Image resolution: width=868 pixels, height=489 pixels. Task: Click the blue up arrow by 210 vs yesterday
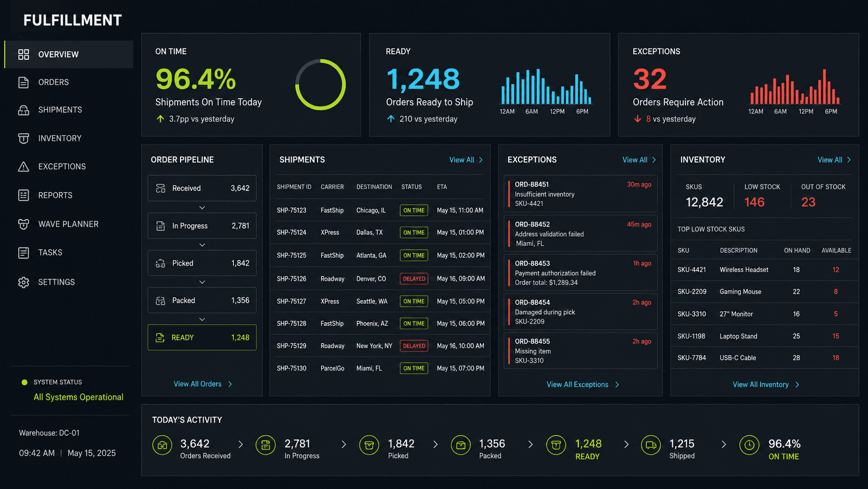390,119
